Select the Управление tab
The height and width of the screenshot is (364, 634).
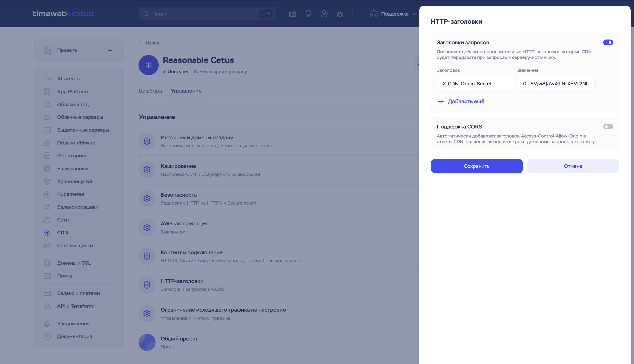186,91
